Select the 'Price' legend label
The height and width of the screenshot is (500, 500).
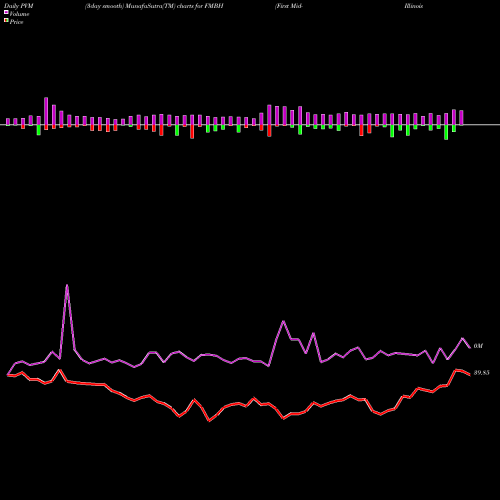[16, 22]
